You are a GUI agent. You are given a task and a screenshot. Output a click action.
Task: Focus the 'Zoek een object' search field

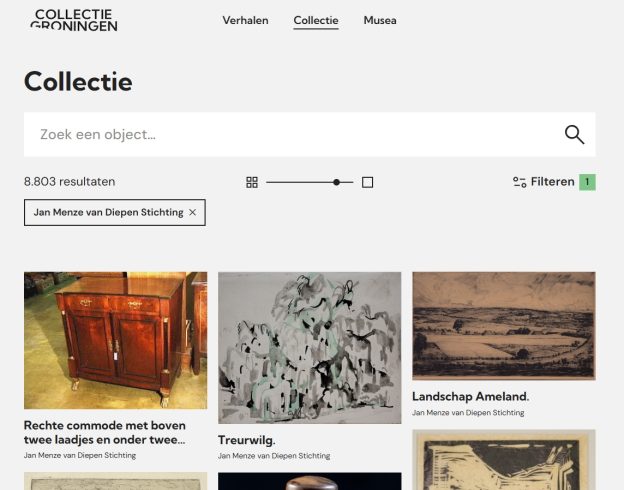click(x=290, y=135)
